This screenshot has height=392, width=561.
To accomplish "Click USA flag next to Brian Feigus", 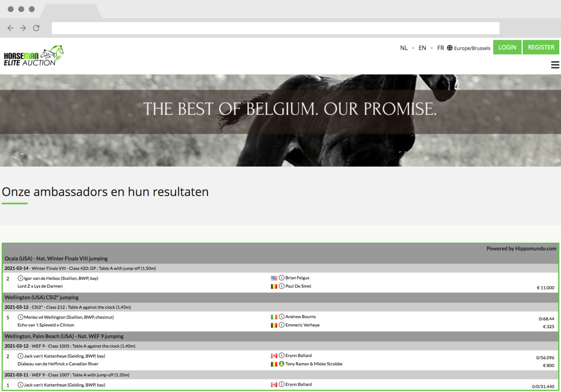I will coord(274,278).
